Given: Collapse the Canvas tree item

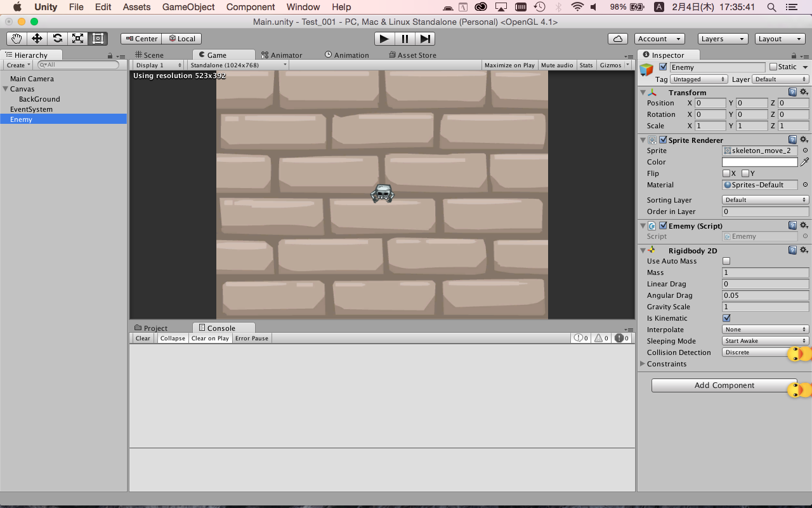Looking at the screenshot, I should (5, 89).
